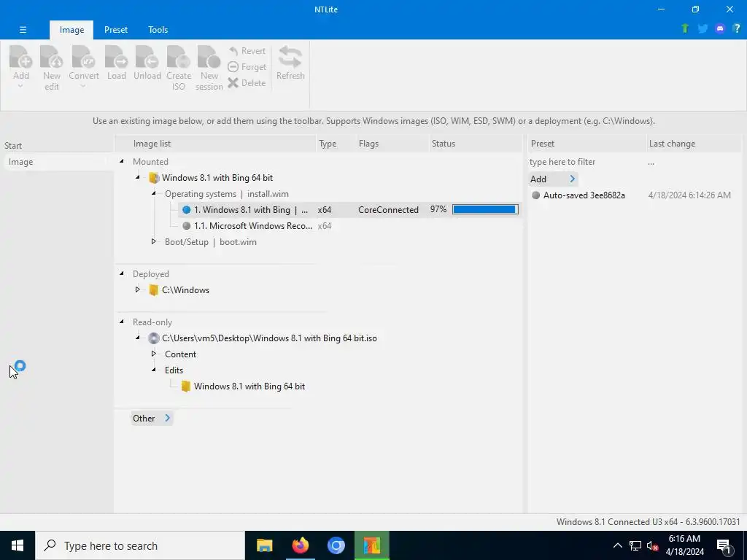Click mounted Windows 8.1 with Bing folder icon
747x560 pixels.
point(153,178)
